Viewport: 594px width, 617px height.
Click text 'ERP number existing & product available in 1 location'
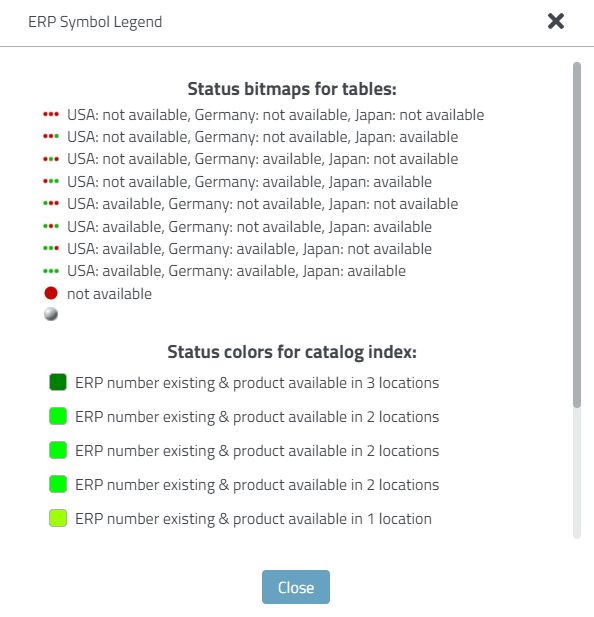click(x=253, y=519)
